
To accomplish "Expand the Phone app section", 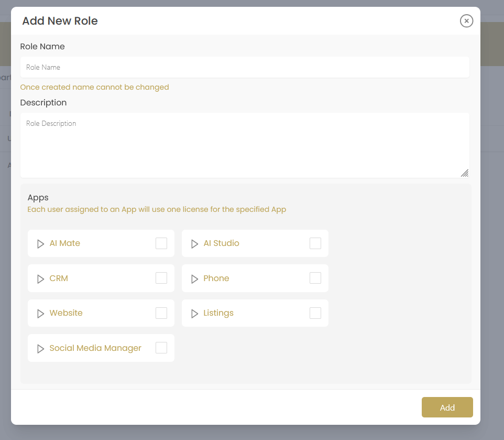I will [194, 278].
